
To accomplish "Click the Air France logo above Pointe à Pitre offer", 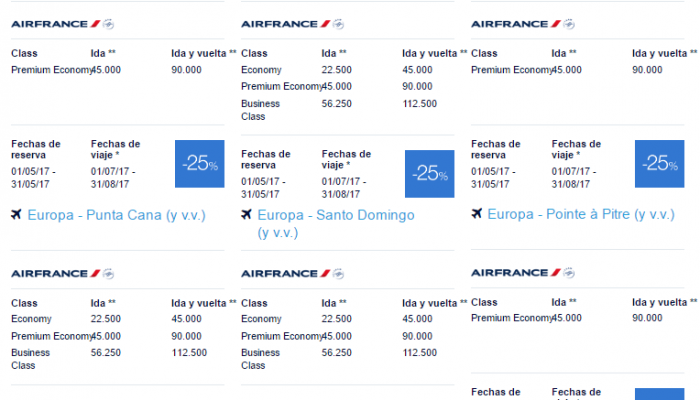I will tap(523, 24).
